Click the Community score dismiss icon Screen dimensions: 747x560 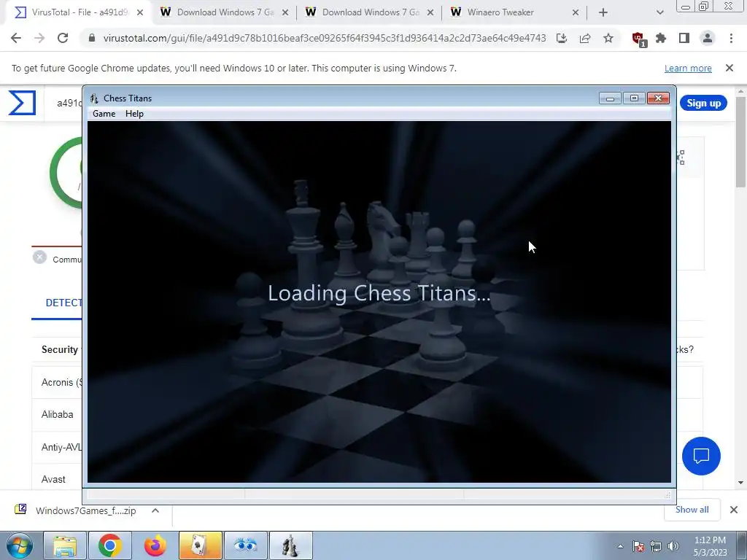[39, 257]
